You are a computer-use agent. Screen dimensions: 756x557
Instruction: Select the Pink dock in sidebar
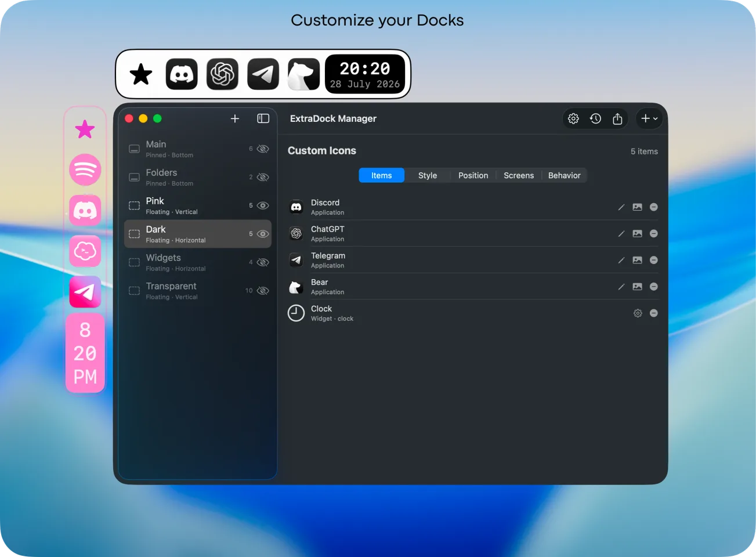coord(198,205)
